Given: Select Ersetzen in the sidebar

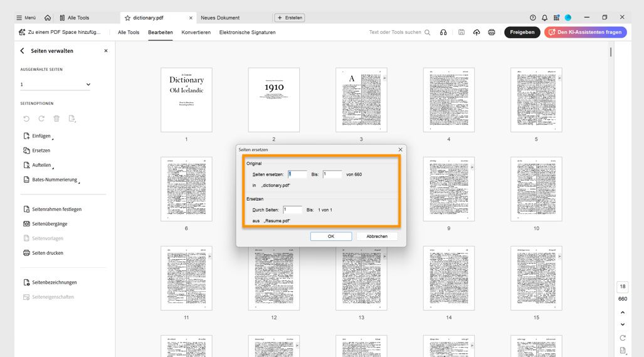Looking at the screenshot, I should tap(37, 151).
